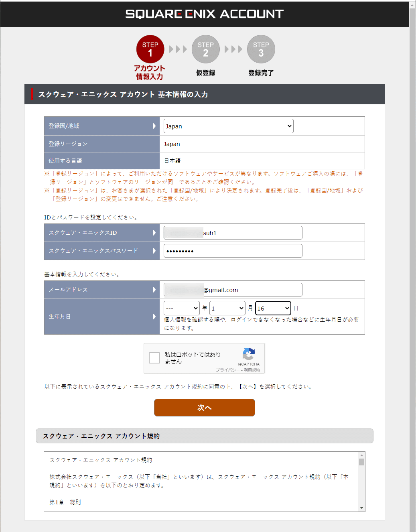Click the SQUARE ENIX ACCOUNT header logo
416x532 pixels.
tap(204, 14)
